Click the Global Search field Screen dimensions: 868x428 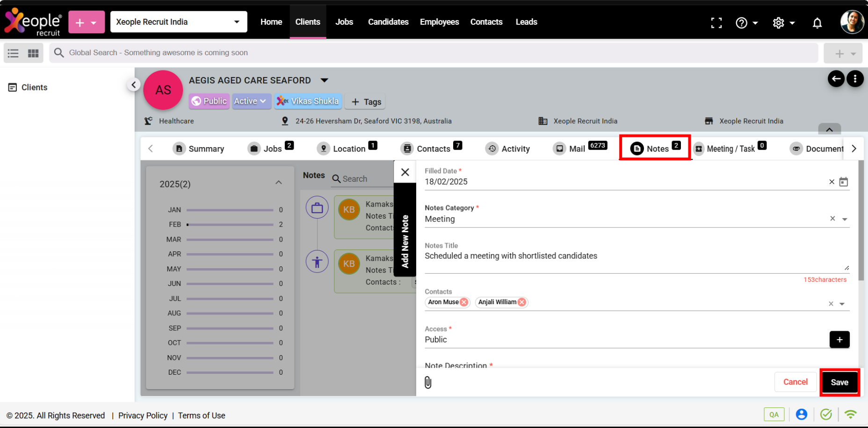(434, 53)
